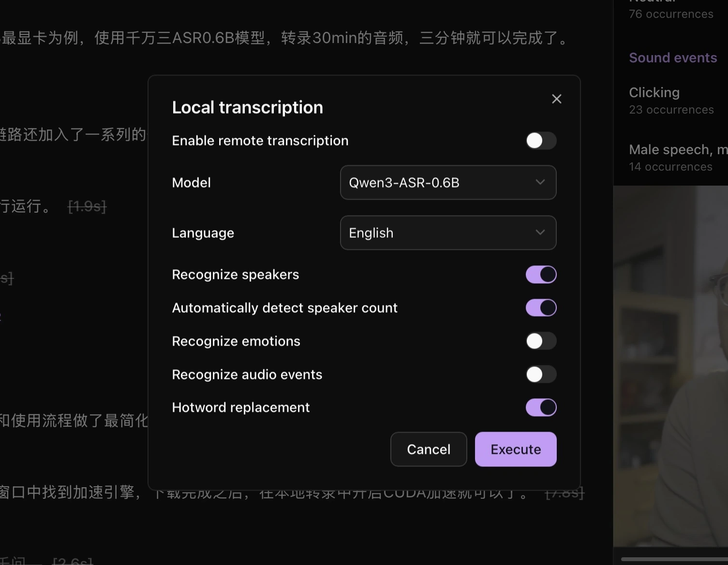This screenshot has height=565, width=728.
Task: Click the Sound events heading
Action: point(673,58)
